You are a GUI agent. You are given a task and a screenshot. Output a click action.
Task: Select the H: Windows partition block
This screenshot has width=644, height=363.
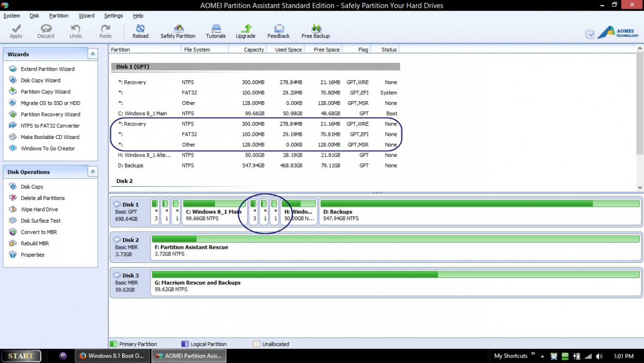[x=299, y=212]
